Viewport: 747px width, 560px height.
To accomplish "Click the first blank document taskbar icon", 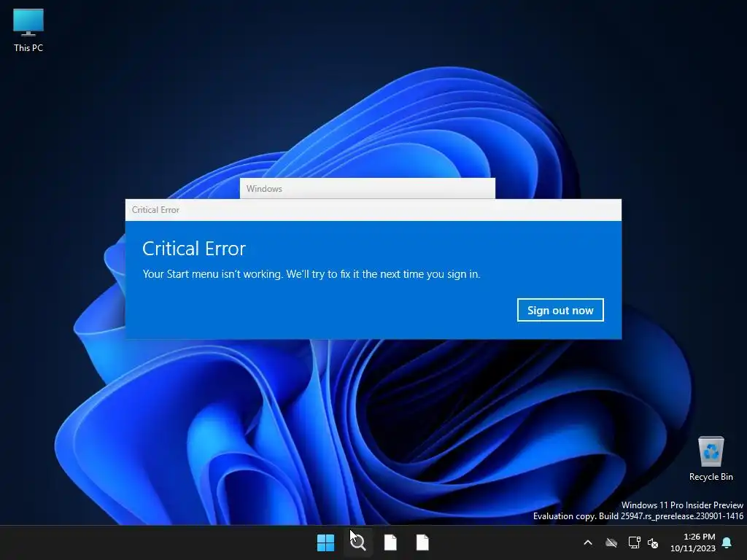I will coord(390,542).
